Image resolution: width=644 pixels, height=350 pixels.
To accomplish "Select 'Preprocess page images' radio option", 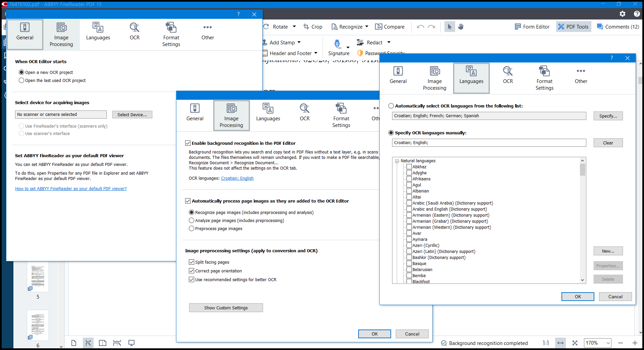I will tap(192, 229).
